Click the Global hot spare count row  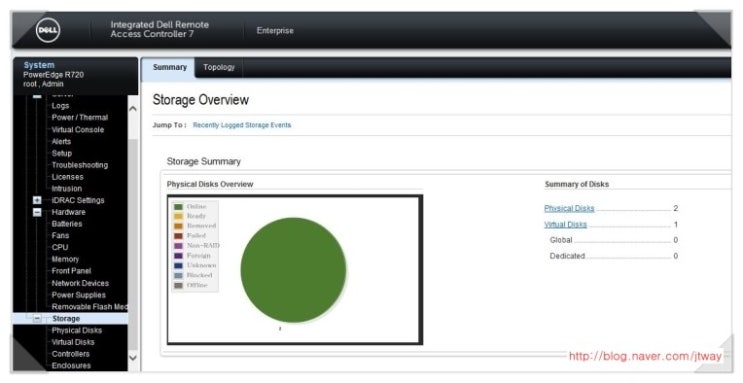coord(614,240)
